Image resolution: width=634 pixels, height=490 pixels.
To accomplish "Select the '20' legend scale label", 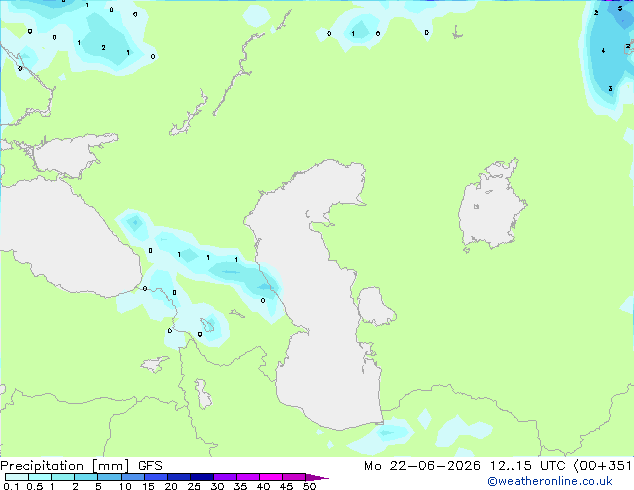I will point(171,486).
